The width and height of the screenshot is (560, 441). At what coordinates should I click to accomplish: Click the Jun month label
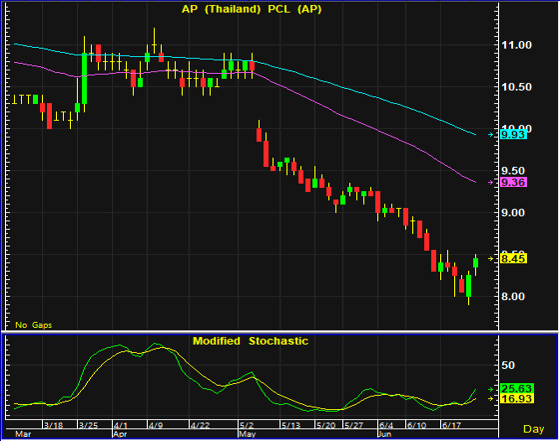(x=385, y=434)
